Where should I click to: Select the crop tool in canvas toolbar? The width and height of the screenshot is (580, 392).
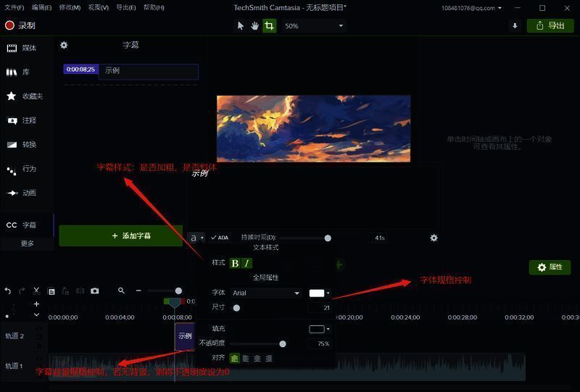pyautogui.click(x=269, y=25)
